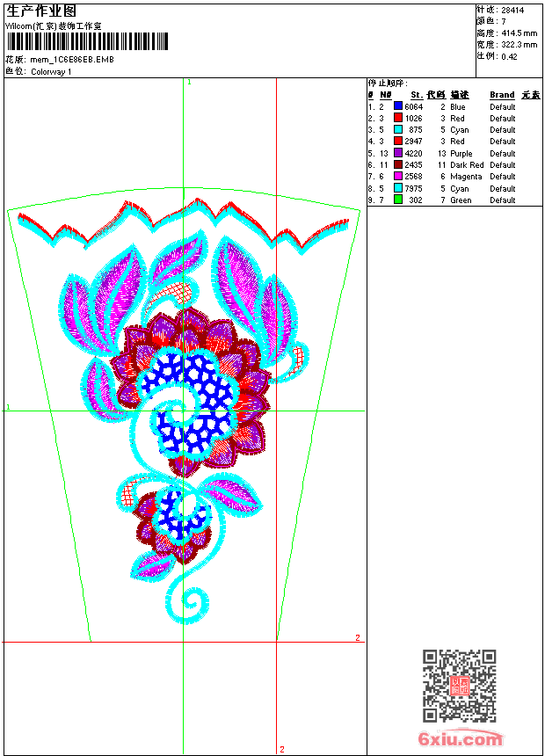Click the magenta swatch for stop 7
The image size is (545, 756).
coord(398,176)
